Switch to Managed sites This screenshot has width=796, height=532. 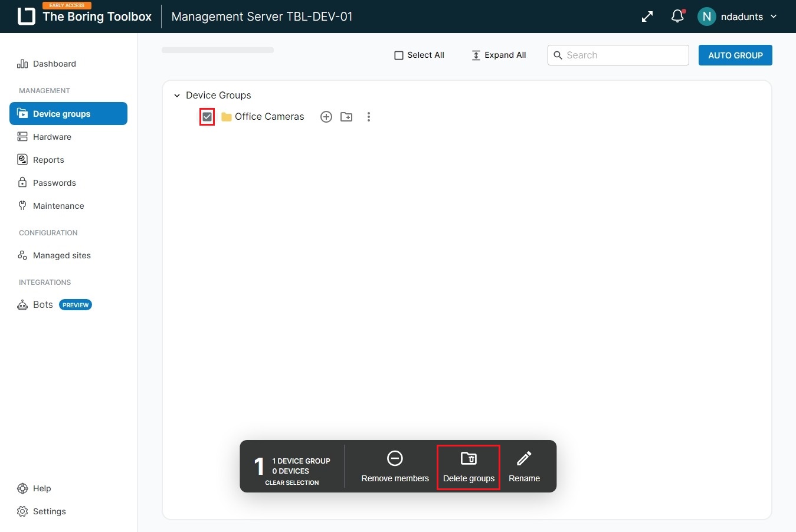[61, 255]
